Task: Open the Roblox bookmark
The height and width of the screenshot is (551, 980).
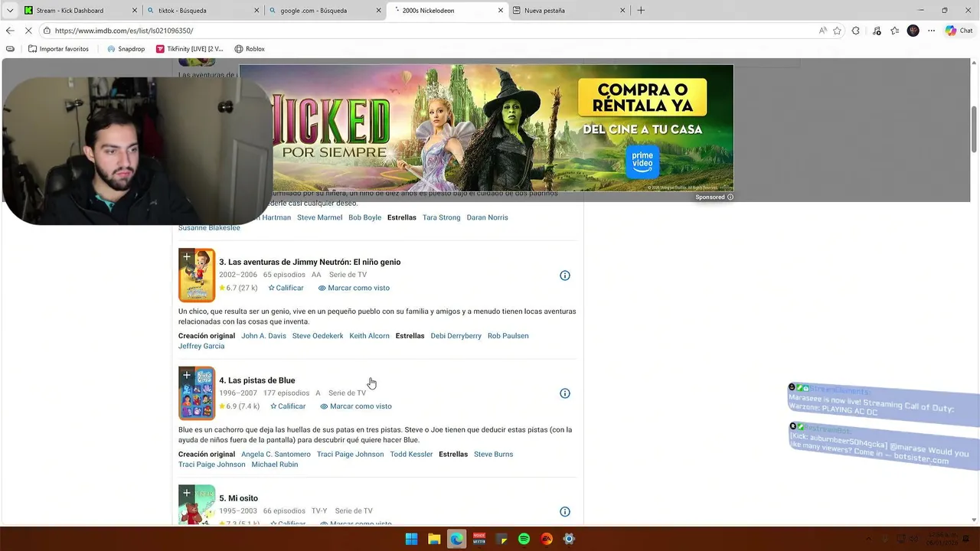Action: tap(250, 49)
